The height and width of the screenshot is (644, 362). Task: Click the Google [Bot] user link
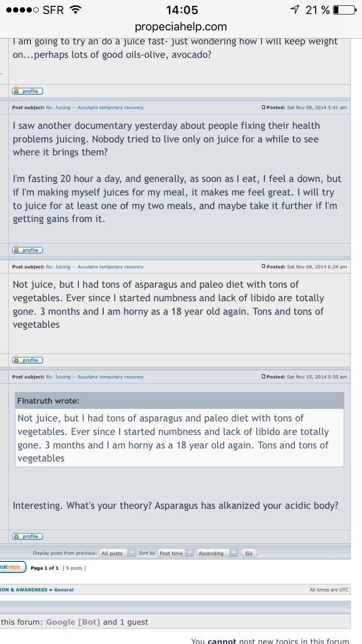coord(73,622)
